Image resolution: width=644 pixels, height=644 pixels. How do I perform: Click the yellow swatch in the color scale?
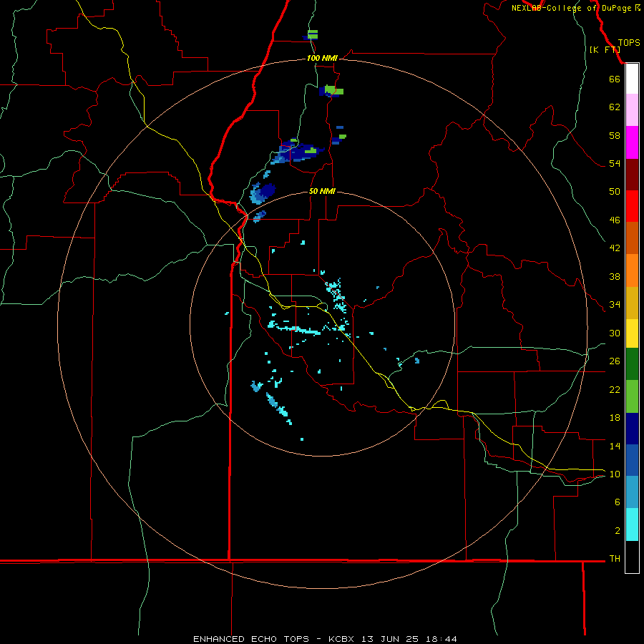[x=632, y=333]
